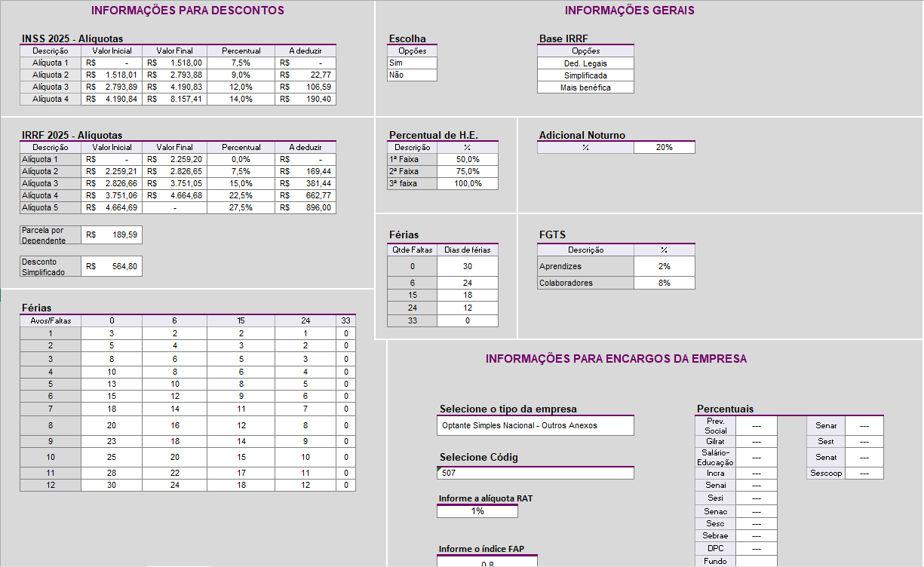
Task: Select the 'Senar' label under Percentuais
Action: pyautogui.click(x=826, y=425)
